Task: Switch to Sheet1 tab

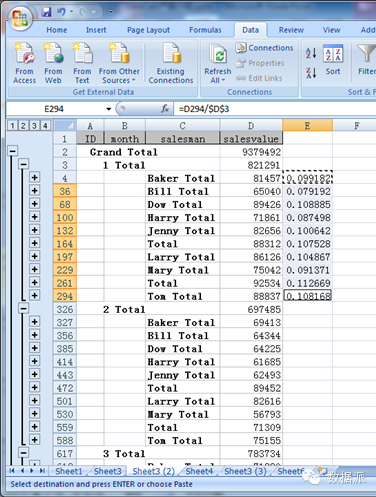Action: click(x=69, y=471)
